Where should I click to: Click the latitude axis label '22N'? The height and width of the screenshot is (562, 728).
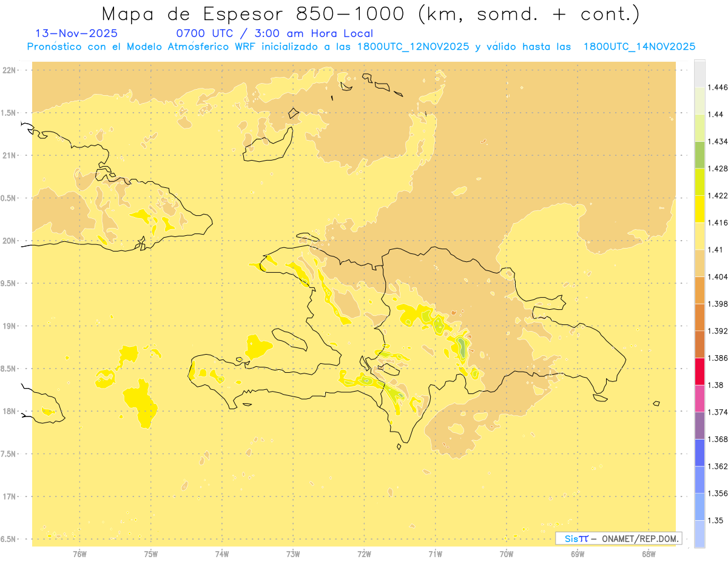(8, 70)
